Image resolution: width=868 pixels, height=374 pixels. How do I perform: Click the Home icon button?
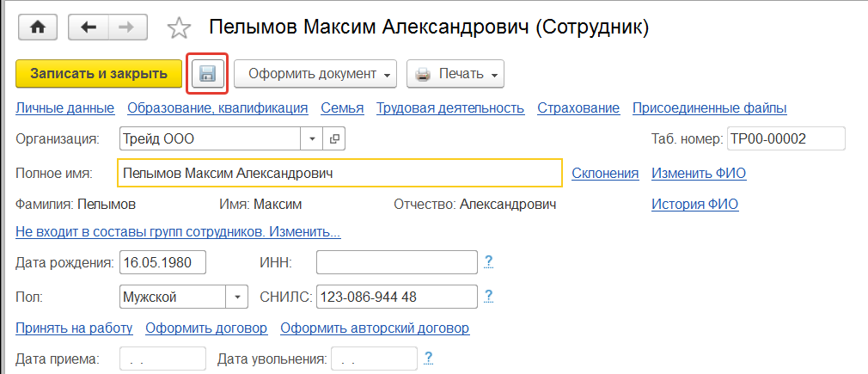pyautogui.click(x=37, y=28)
